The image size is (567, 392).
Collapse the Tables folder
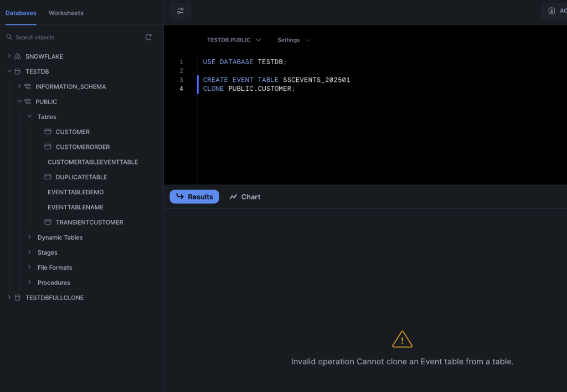[x=29, y=117]
